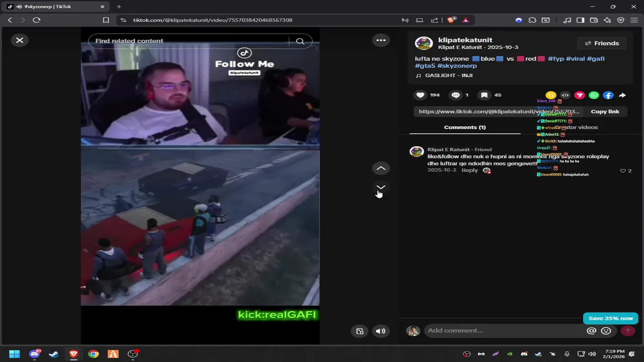The width and height of the screenshot is (644, 362).
Task: Go to next video with down chevron
Action: [x=381, y=187]
